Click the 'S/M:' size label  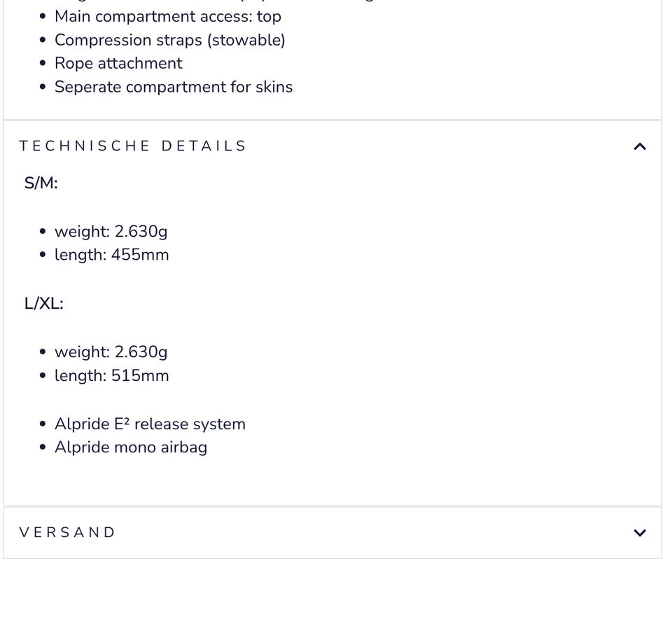click(x=41, y=183)
